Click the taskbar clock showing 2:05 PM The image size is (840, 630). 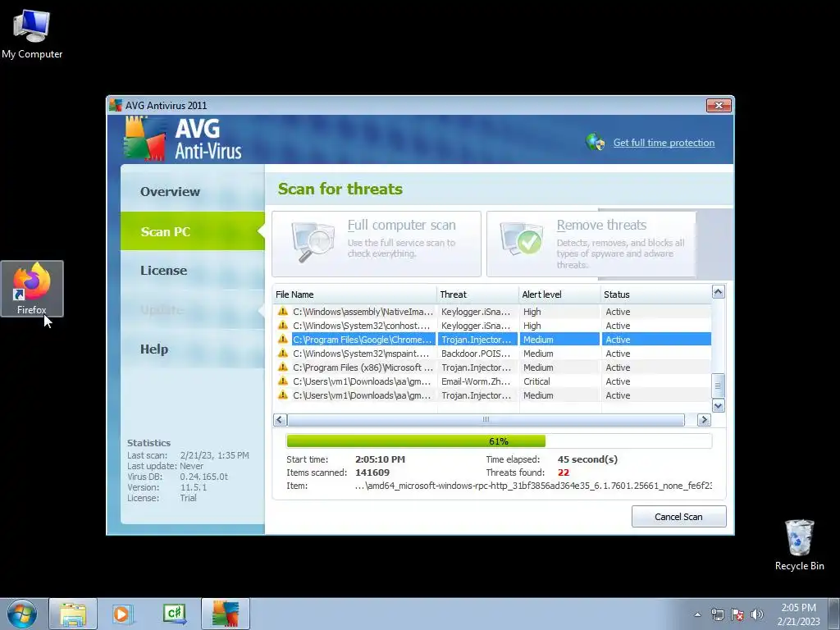798,614
